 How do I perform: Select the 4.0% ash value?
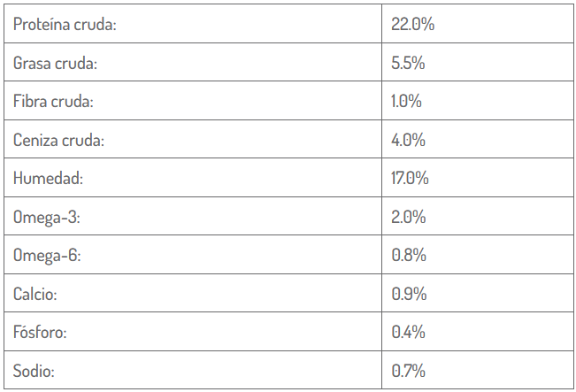[408, 140]
